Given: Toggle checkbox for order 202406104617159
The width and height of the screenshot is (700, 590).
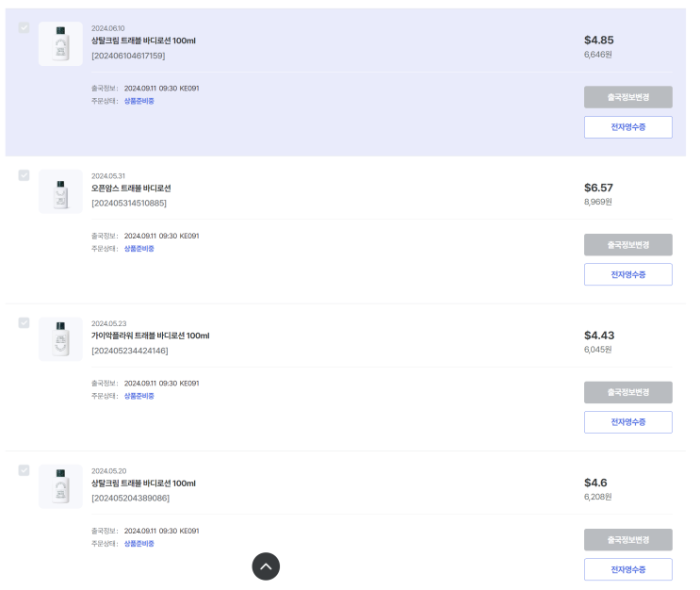Looking at the screenshot, I should click(x=24, y=28).
